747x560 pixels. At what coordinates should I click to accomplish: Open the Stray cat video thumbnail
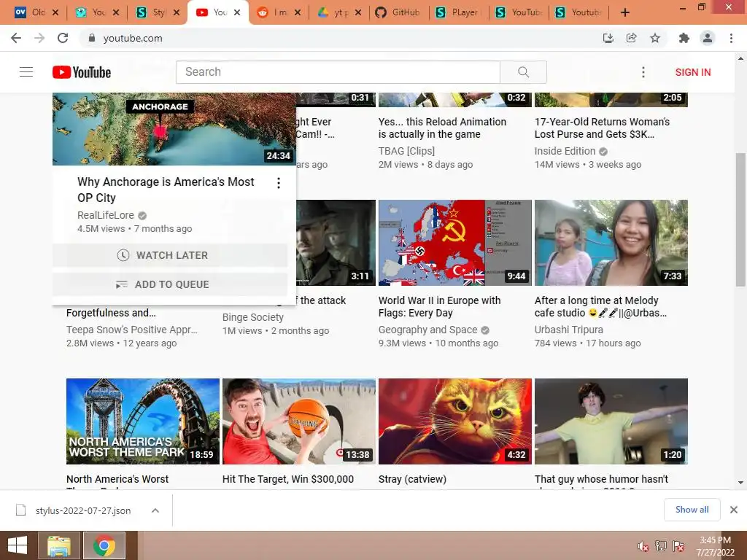click(x=455, y=421)
